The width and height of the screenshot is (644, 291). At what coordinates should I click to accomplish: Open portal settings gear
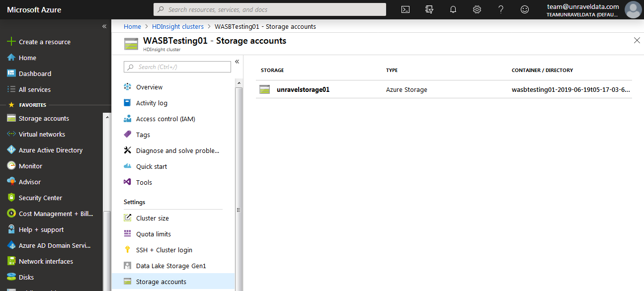click(x=477, y=9)
